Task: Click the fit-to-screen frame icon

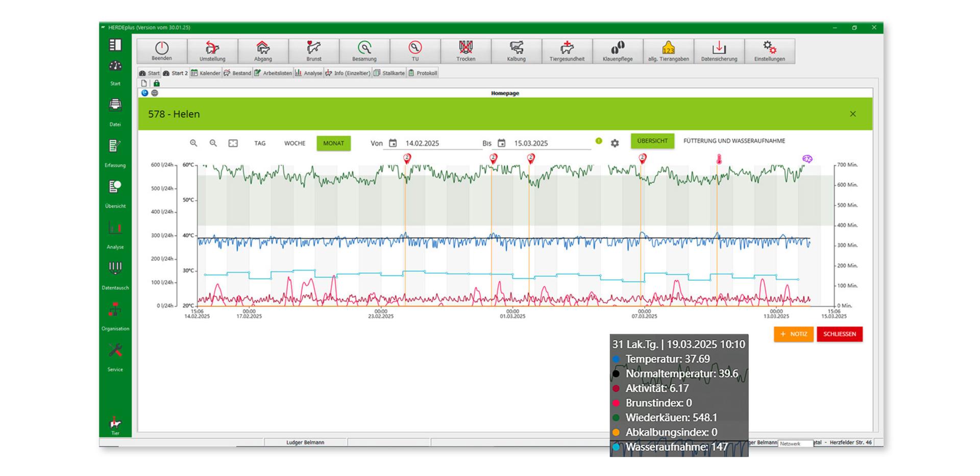Action: pyautogui.click(x=233, y=143)
